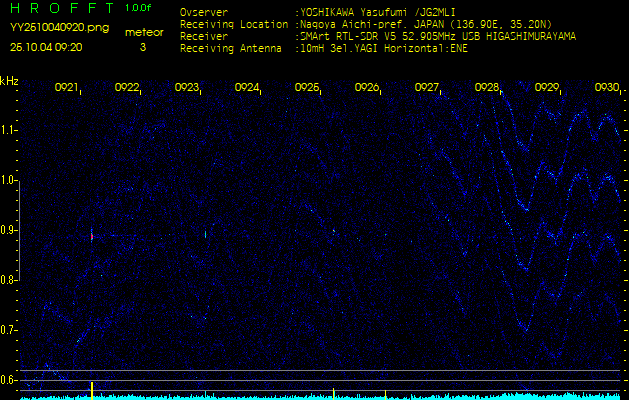Click the 0929 time label

coord(547,88)
